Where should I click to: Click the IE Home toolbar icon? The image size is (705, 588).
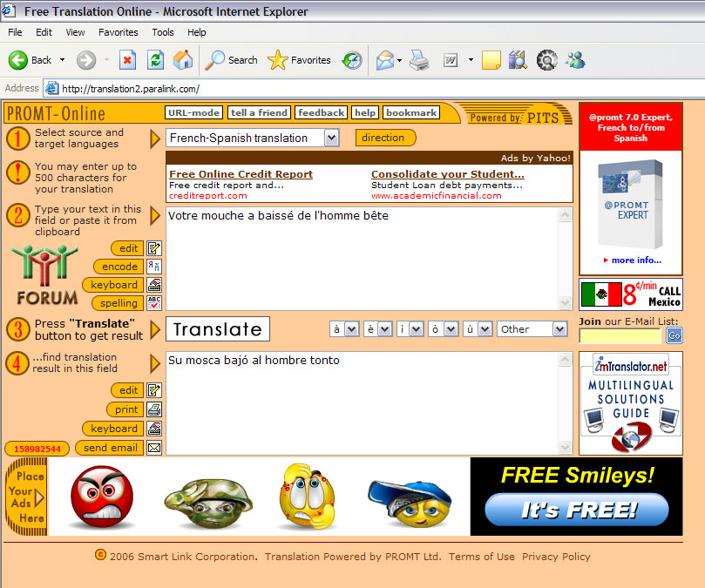(x=183, y=60)
